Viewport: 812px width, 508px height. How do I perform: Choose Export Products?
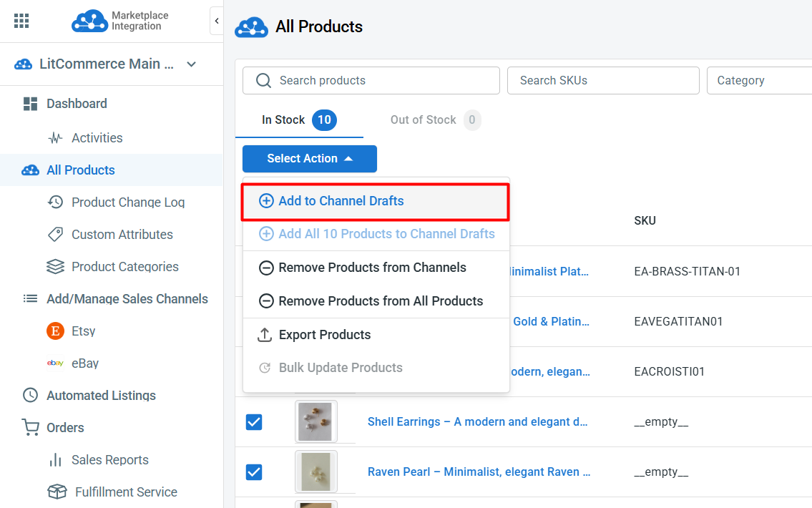pyautogui.click(x=376, y=335)
